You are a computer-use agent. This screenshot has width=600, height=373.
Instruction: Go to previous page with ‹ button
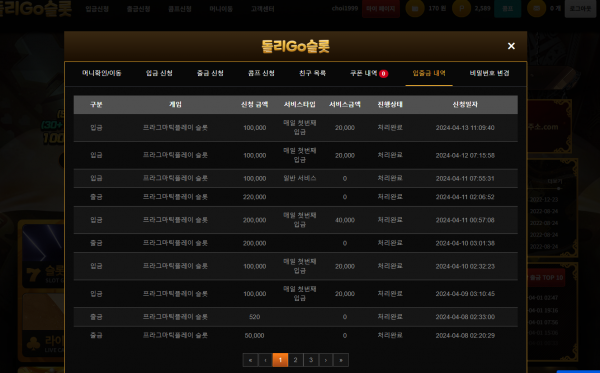[265, 360]
